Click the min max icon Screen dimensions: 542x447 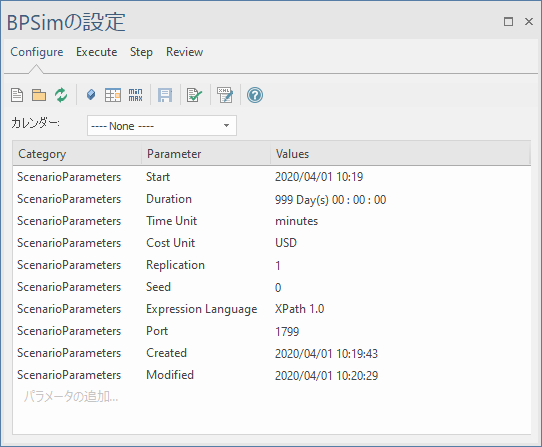point(136,95)
